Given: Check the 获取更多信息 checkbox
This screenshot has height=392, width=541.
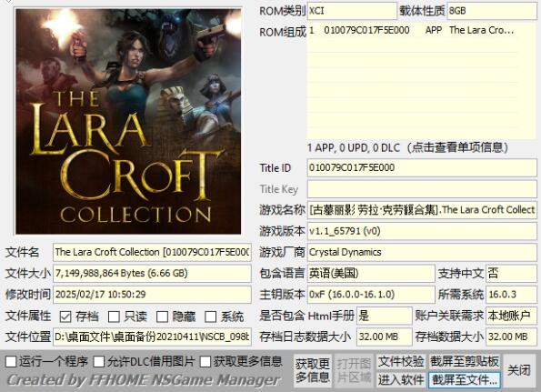Looking at the screenshot, I should (x=205, y=361).
